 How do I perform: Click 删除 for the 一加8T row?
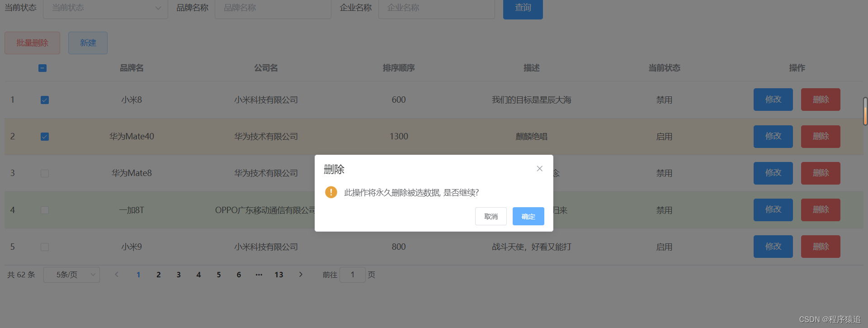pos(821,210)
